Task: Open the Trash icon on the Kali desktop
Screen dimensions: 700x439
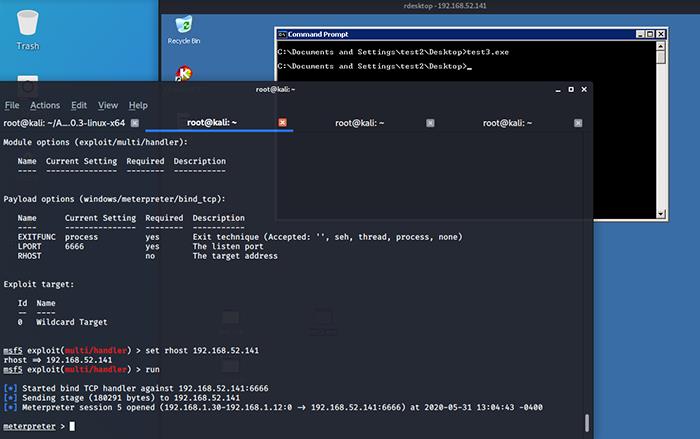Action: point(28,29)
